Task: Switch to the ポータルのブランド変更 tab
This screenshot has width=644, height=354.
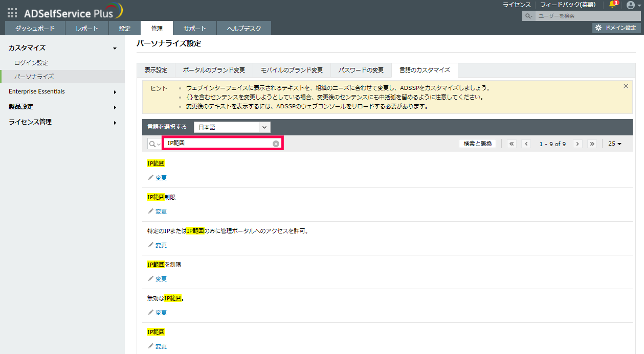Action: pyautogui.click(x=214, y=70)
